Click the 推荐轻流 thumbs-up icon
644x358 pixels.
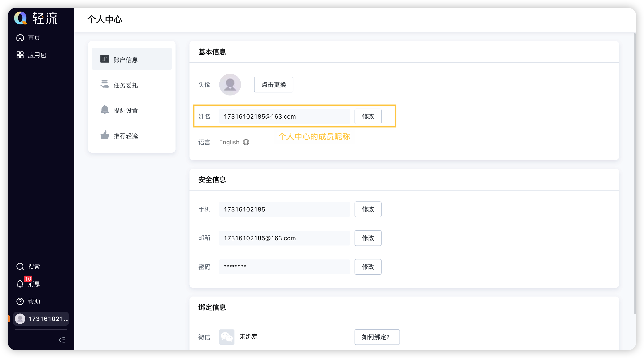pos(105,135)
